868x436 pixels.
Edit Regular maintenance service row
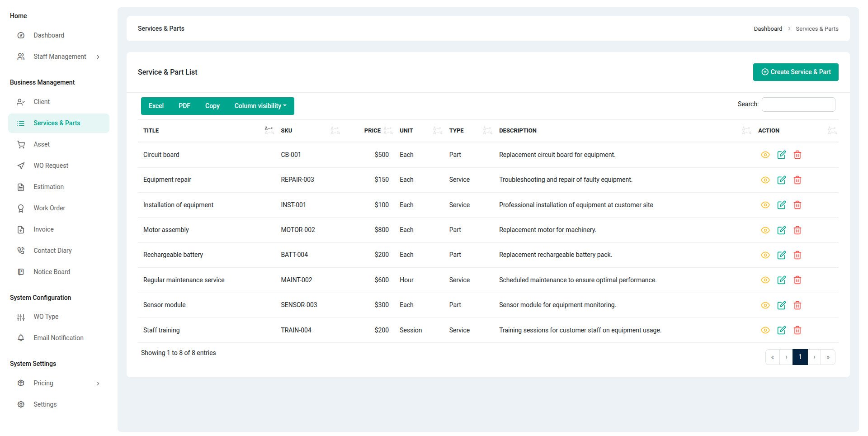pyautogui.click(x=781, y=280)
